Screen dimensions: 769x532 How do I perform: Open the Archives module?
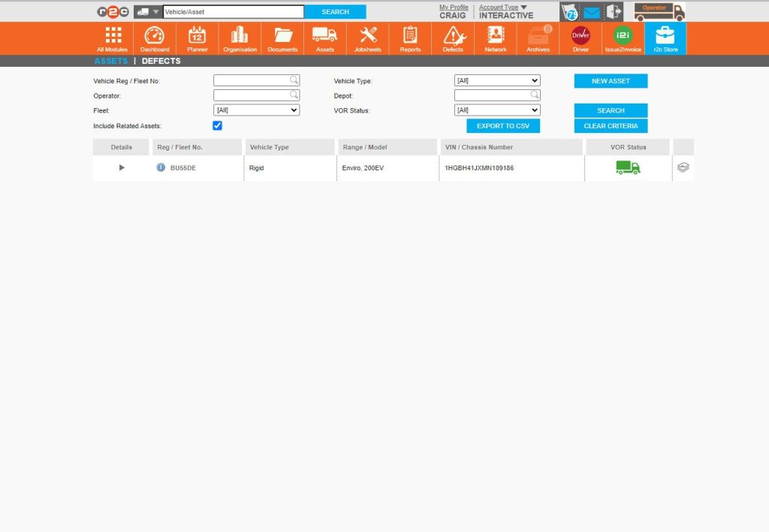click(x=538, y=38)
